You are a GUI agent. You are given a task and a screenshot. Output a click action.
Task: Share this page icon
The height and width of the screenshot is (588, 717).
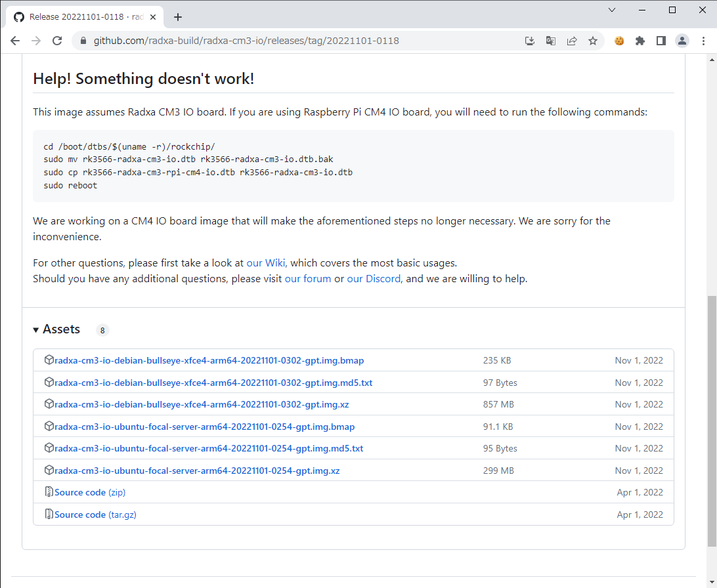(572, 41)
